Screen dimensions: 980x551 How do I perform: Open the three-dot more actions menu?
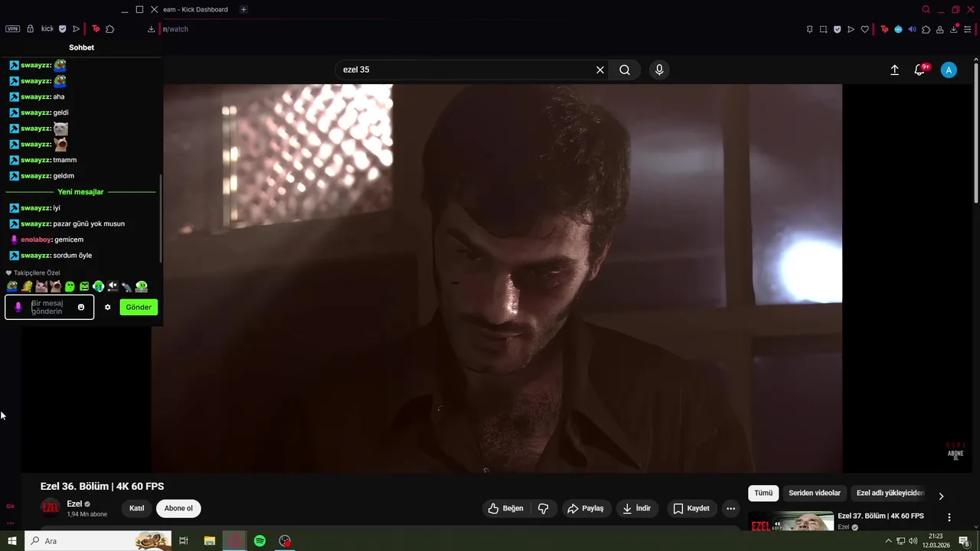coord(730,508)
